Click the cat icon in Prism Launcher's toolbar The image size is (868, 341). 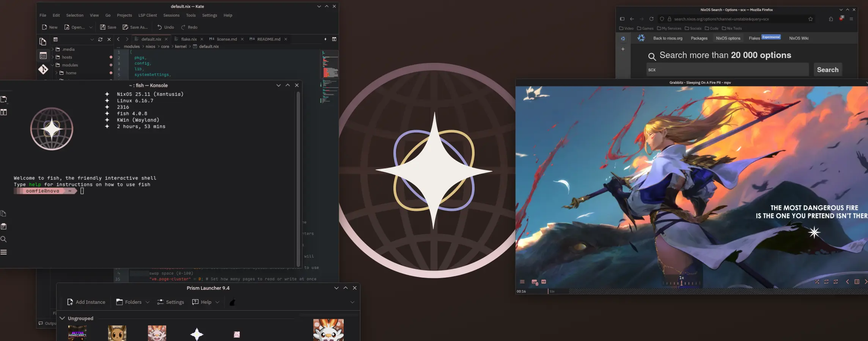coord(233,302)
